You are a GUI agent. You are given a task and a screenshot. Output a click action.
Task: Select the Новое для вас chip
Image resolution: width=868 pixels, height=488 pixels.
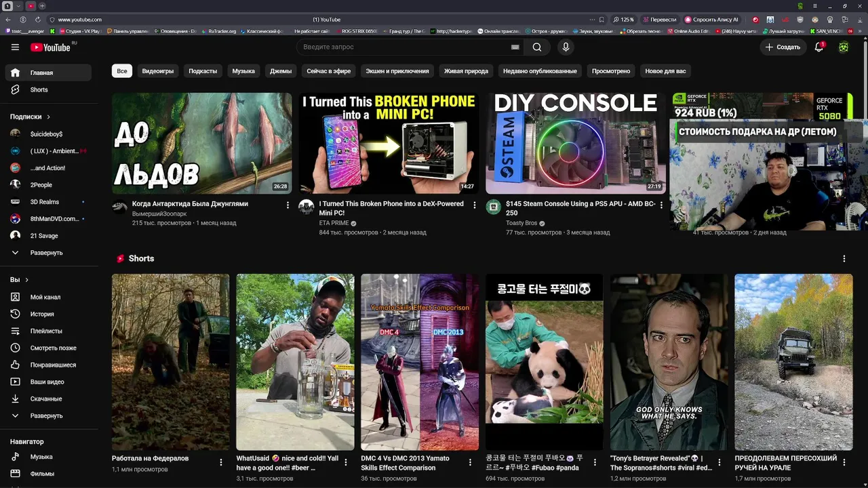[x=665, y=70]
